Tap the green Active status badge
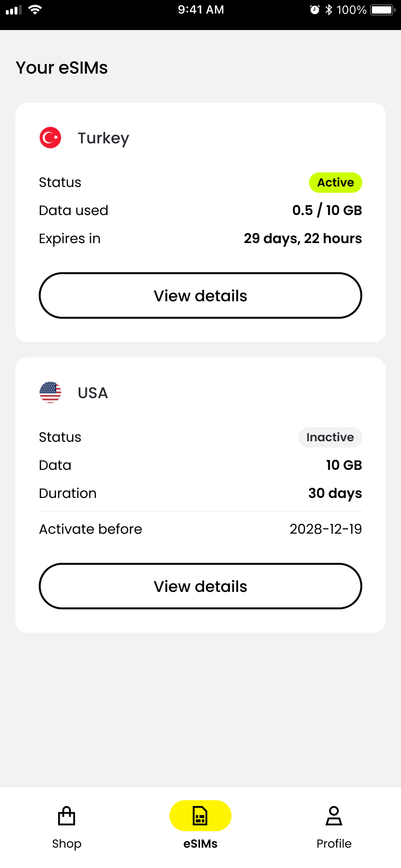The width and height of the screenshot is (401, 868). click(x=336, y=183)
